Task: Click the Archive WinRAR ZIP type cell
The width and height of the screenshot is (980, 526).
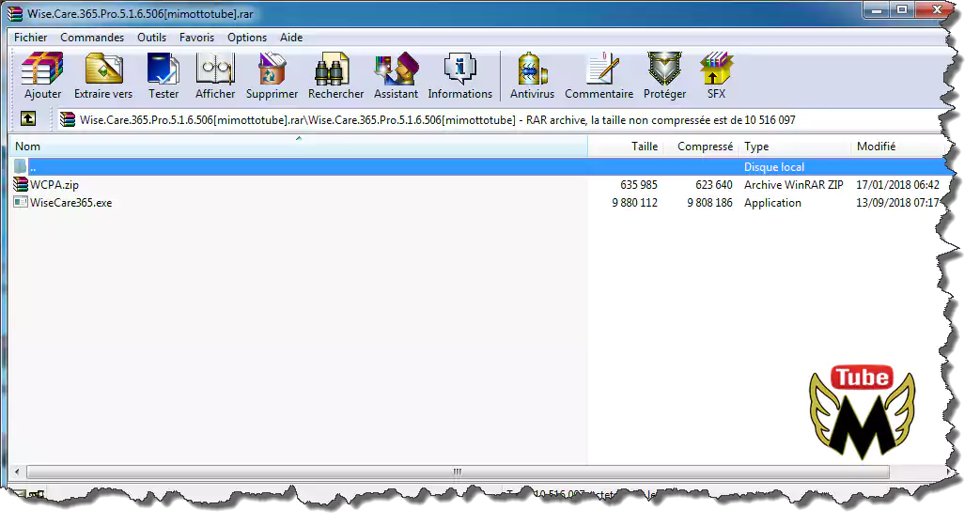Action: 794,185
